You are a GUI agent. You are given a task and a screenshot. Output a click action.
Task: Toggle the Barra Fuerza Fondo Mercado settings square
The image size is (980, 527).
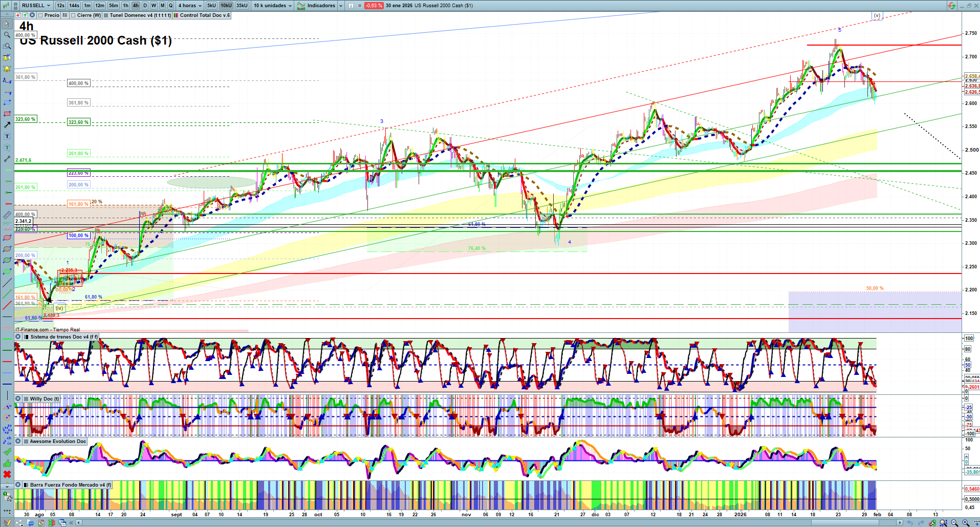click(26, 484)
